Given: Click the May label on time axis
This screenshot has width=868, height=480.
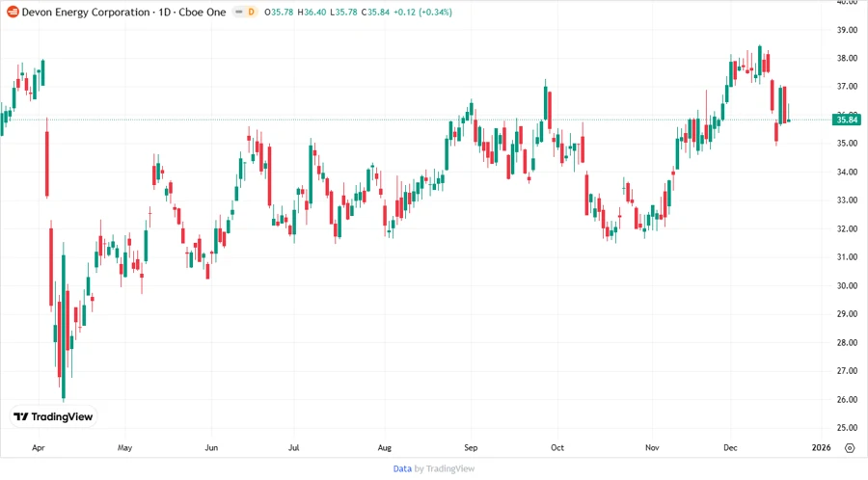Looking at the screenshot, I should [x=124, y=447].
